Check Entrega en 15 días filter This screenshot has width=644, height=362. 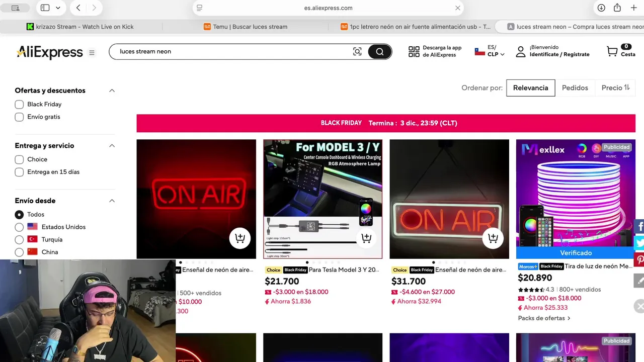[19, 172]
